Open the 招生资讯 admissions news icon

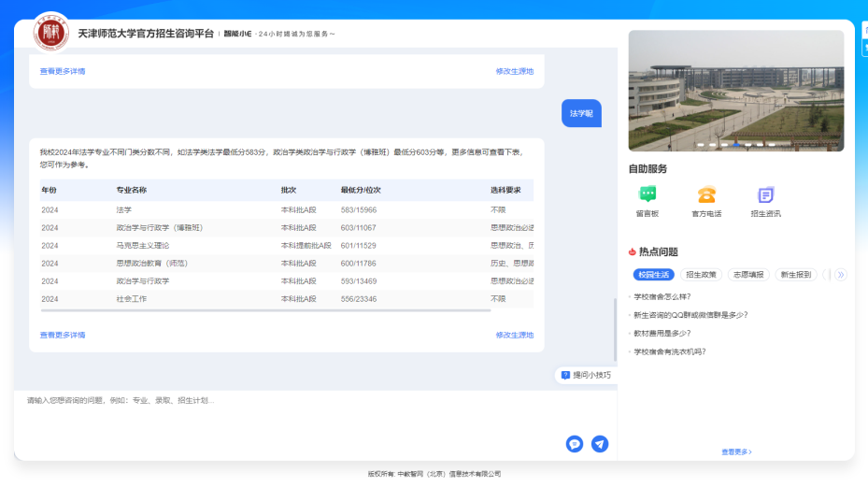765,195
